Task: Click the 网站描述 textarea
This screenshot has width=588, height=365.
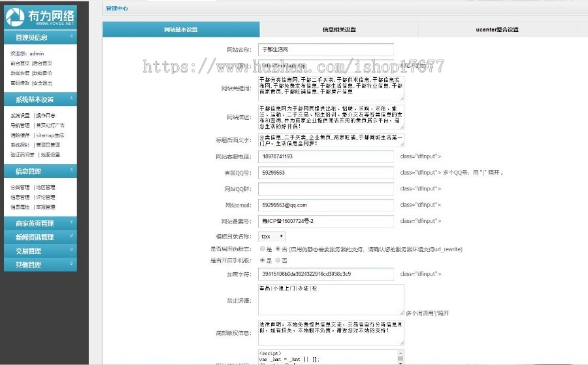Action: coord(331,117)
